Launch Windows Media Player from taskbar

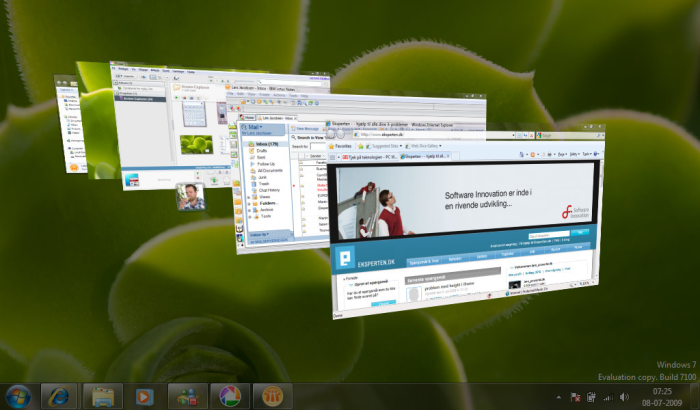(x=144, y=397)
